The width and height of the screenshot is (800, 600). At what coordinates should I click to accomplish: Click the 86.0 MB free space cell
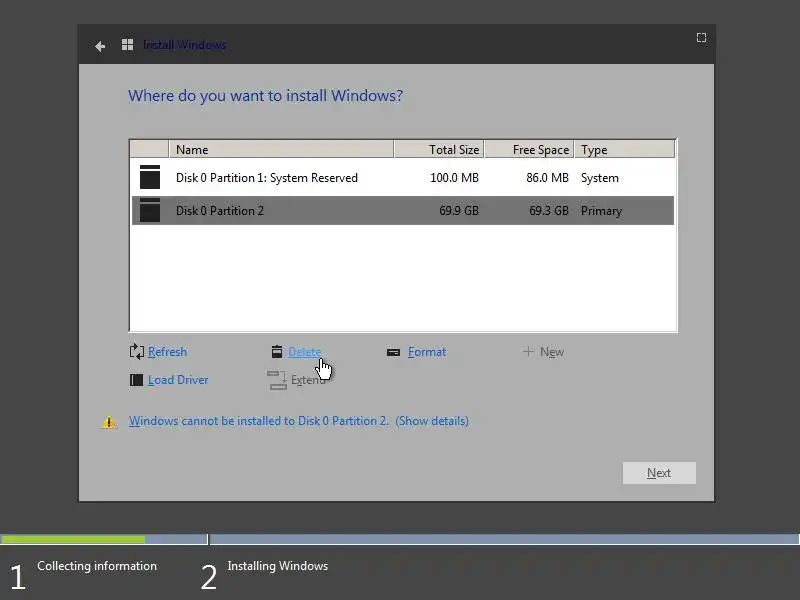(x=547, y=178)
